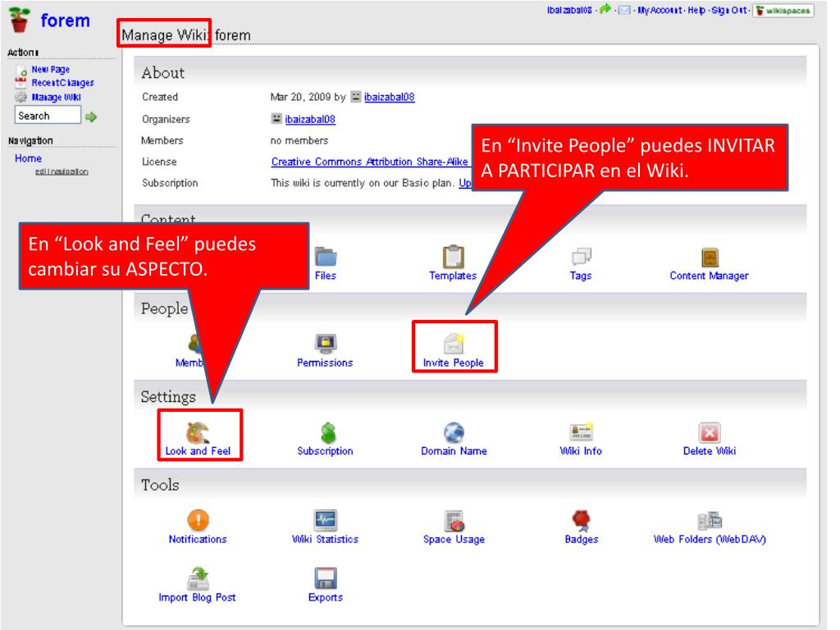Open the Domain Name globe icon
The width and height of the screenshot is (840, 630).
(x=454, y=431)
